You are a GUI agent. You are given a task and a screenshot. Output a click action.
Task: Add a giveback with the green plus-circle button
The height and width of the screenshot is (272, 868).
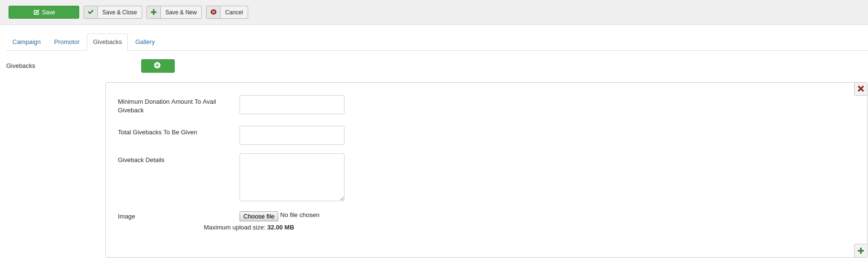pyautogui.click(x=157, y=66)
